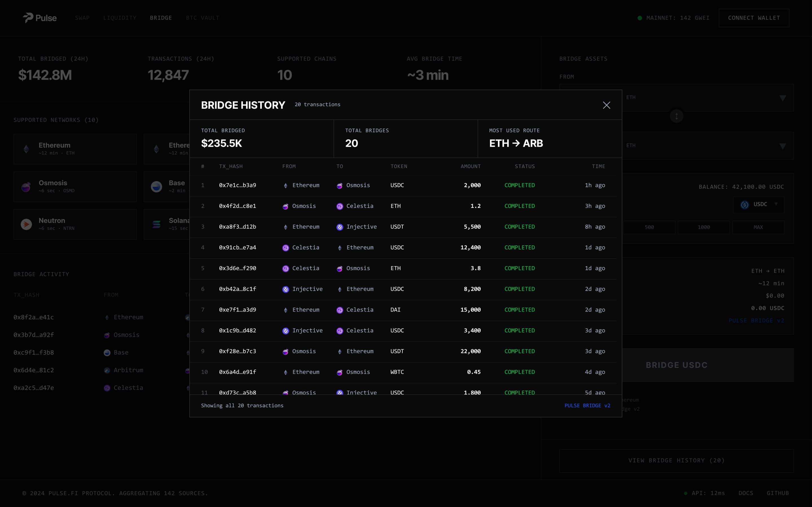Click Ethereum icon in transaction row 1
812x507 pixels.
pyautogui.click(x=286, y=185)
